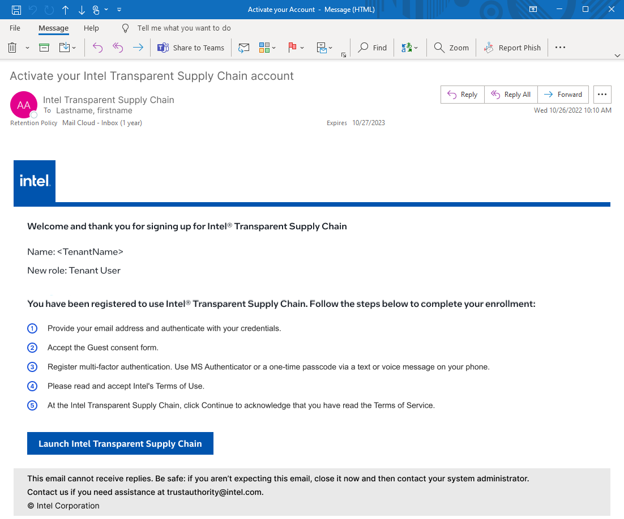The width and height of the screenshot is (624, 519).
Task: Delete message with trash icon
Action: click(12, 48)
